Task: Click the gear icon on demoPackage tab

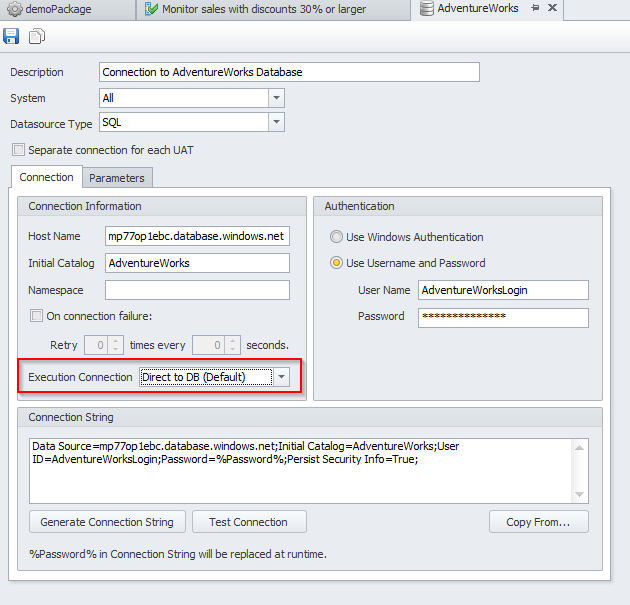Action: 14,9
